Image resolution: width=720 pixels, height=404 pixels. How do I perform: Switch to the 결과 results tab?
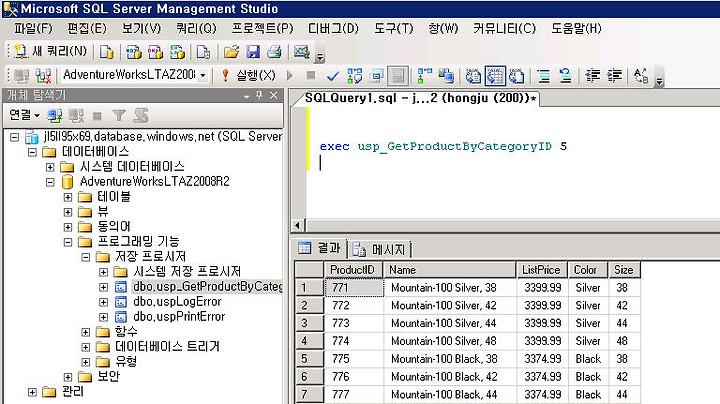[319, 248]
